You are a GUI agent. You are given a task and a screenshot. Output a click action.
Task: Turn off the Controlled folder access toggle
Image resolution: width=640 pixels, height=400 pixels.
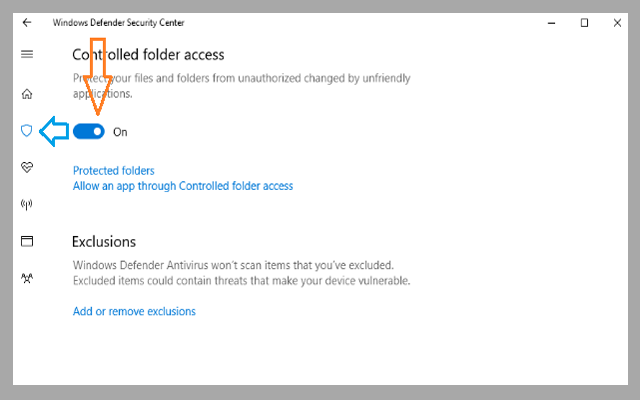[89, 131]
